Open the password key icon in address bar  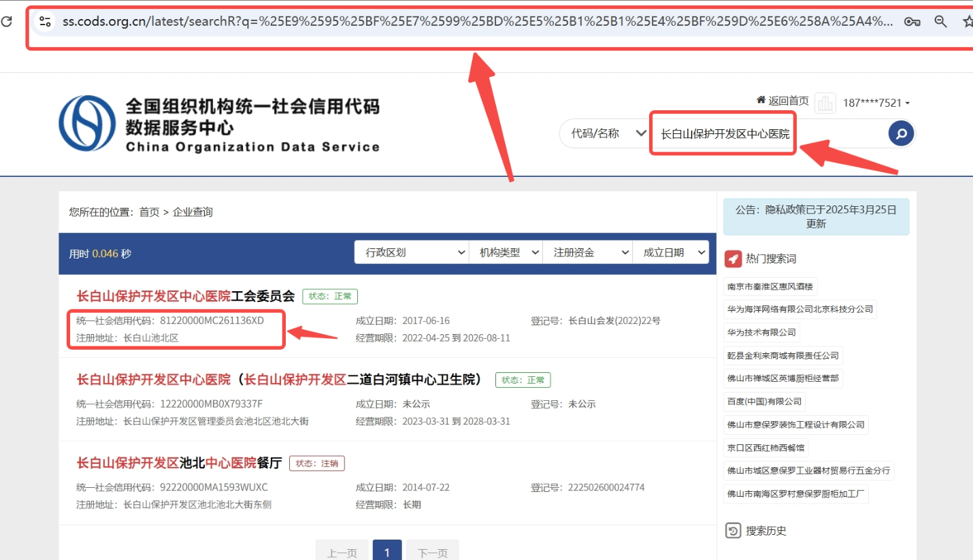912,22
